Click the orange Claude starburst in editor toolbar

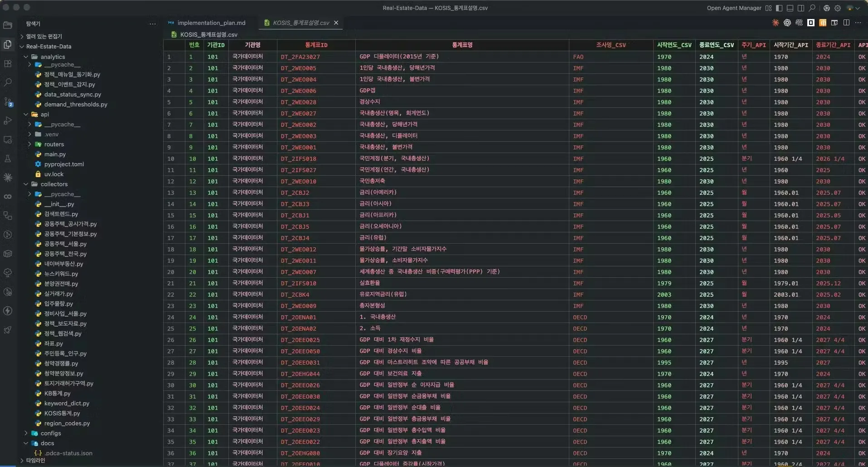[x=776, y=23]
